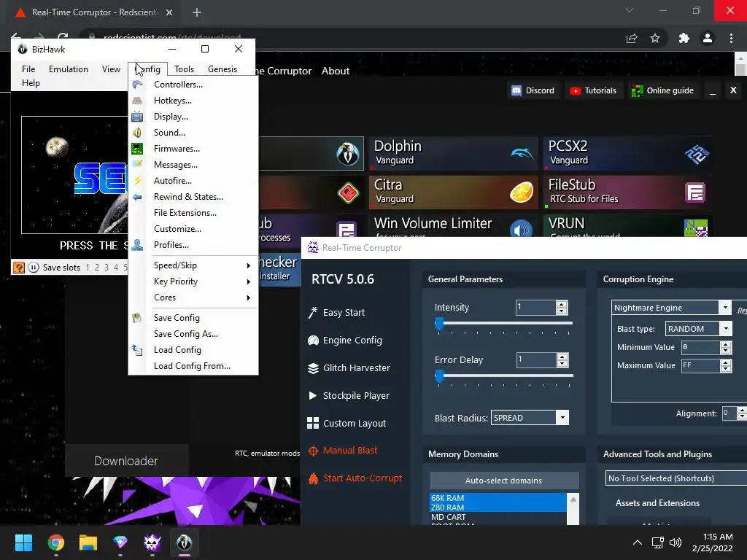Click the Glitch Harvester stack icon
The width and height of the screenshot is (747, 560).
coord(313,368)
